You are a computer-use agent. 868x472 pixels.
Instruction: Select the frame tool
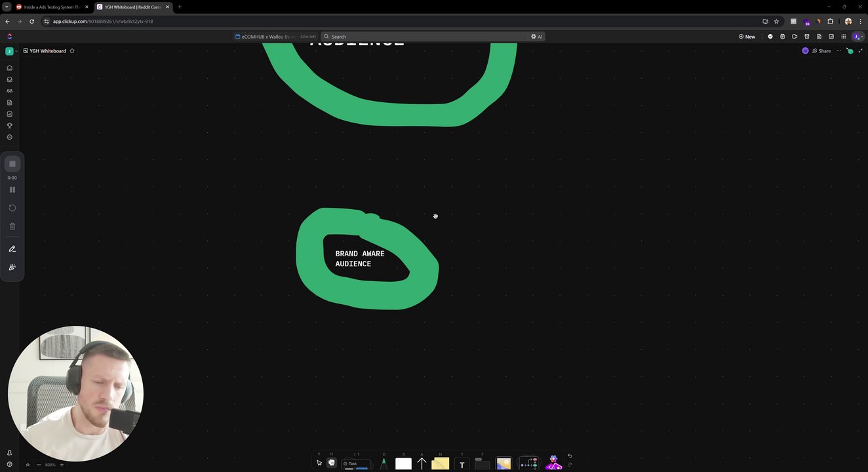[483, 463]
